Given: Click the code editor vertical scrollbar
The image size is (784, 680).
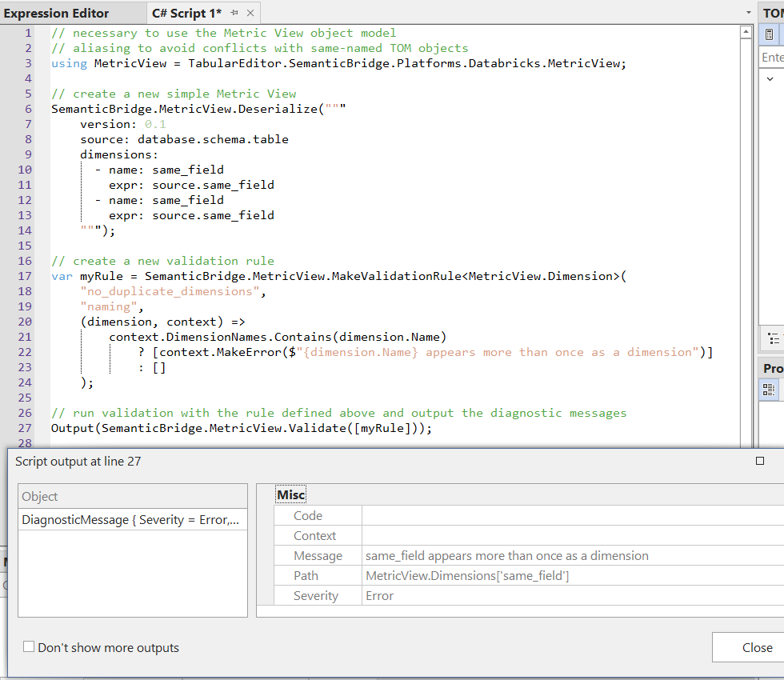Looking at the screenshot, I should click(x=746, y=240).
